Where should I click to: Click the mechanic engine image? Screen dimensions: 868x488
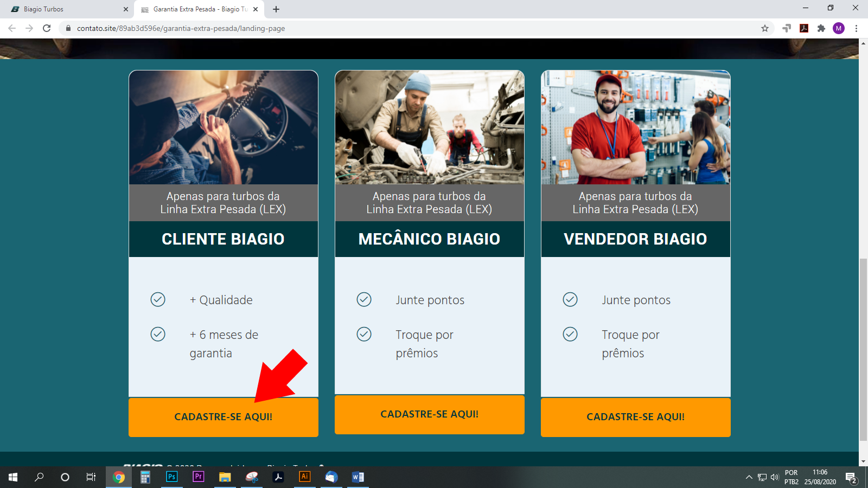pyautogui.click(x=430, y=127)
